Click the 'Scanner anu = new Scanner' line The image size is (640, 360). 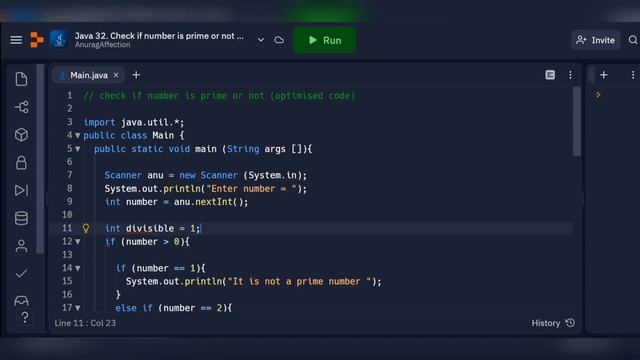pyautogui.click(x=205, y=176)
